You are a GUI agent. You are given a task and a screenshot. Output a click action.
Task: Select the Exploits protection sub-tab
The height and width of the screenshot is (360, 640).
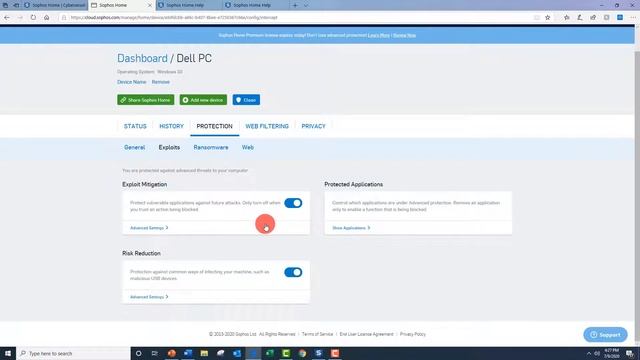tap(169, 147)
